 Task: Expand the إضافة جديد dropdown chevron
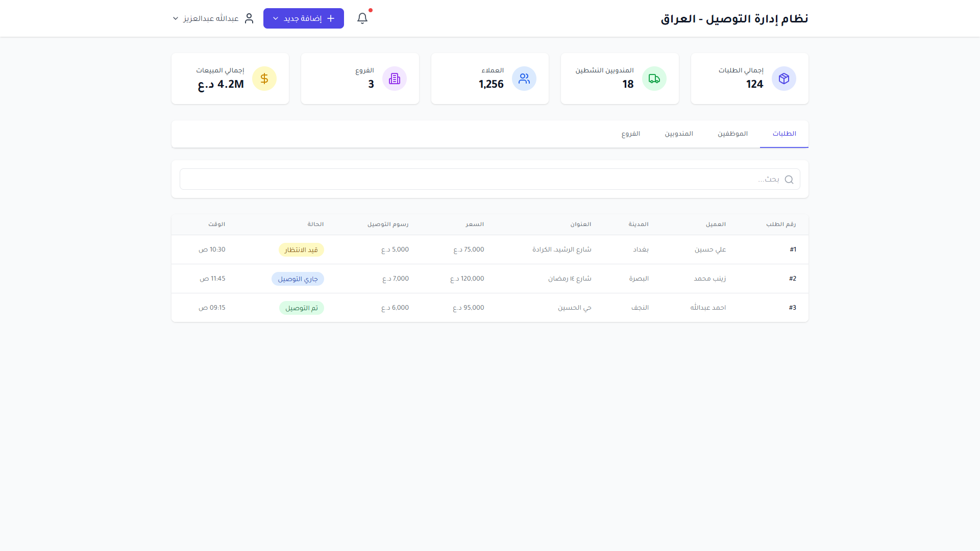(276, 18)
